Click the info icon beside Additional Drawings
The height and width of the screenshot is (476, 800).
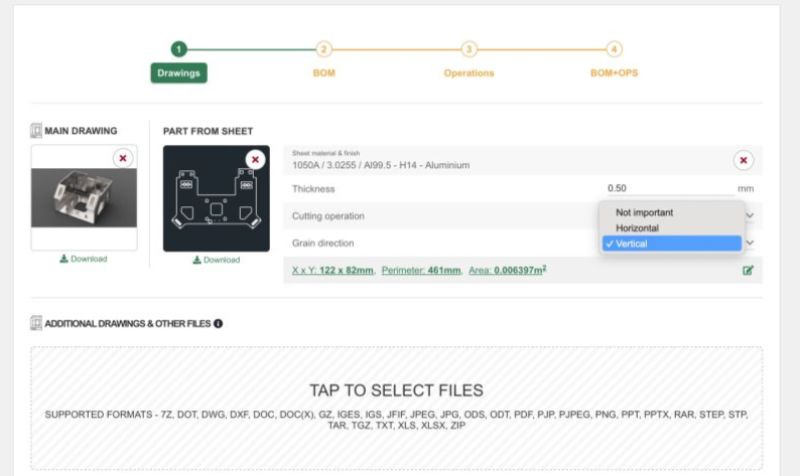point(218,323)
